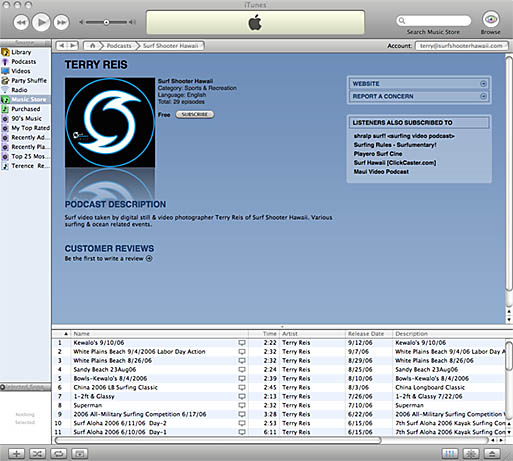Click the visualizer button
The image size is (513, 461).
[471, 453]
